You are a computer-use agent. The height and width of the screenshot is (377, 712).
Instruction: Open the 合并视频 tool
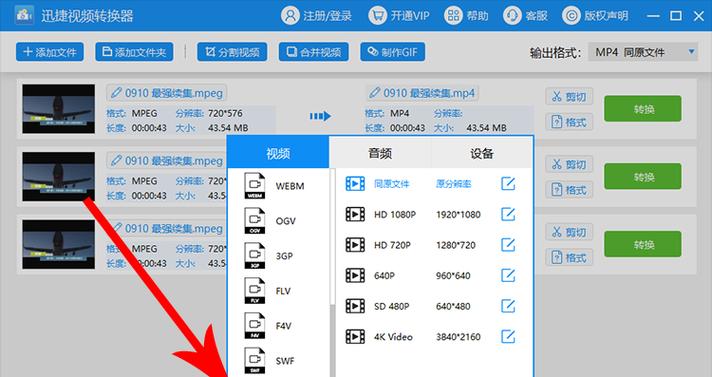tap(313, 52)
